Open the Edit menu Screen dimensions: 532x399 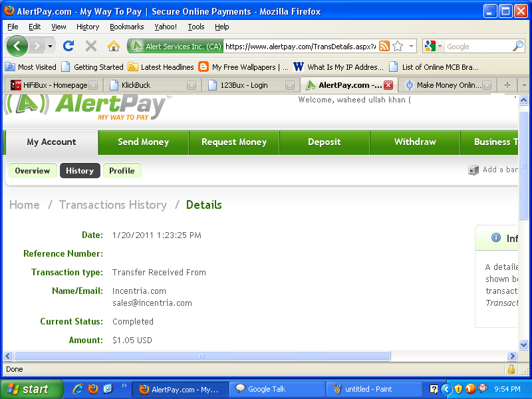(35, 27)
